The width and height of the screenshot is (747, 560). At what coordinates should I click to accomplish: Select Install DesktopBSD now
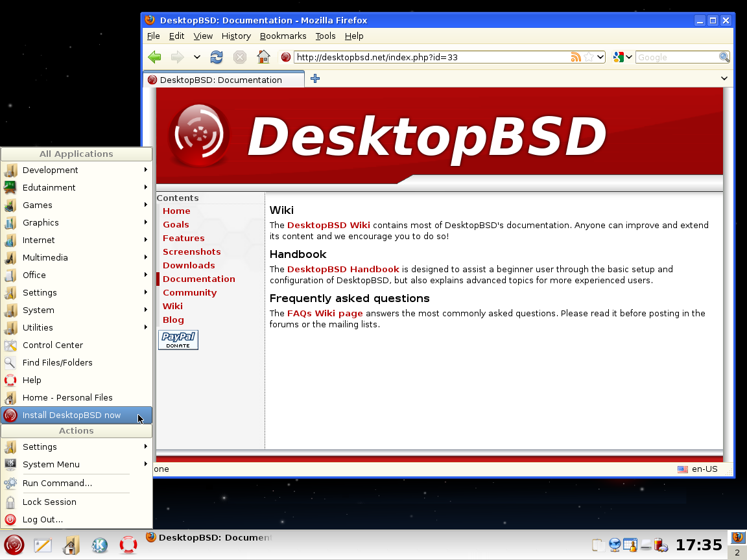coord(71,415)
